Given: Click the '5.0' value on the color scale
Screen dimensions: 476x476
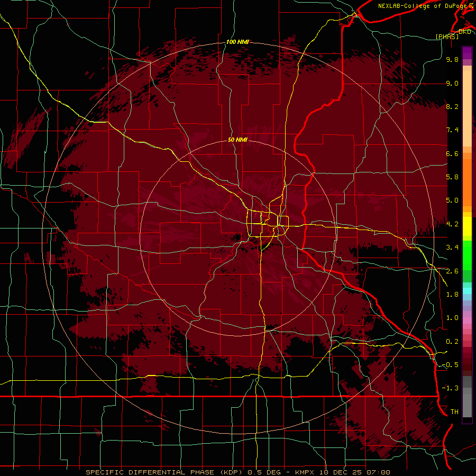Looking at the screenshot, I should (452, 200).
